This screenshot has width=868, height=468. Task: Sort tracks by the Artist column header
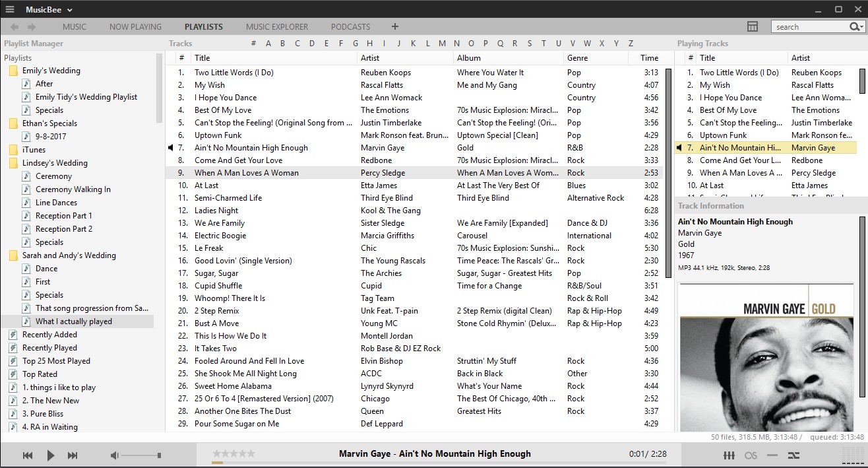click(370, 58)
